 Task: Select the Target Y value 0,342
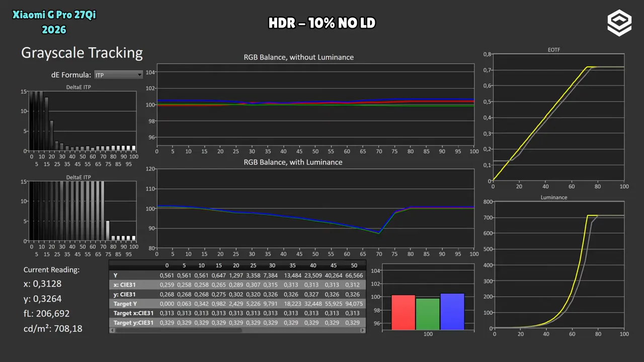201,304
